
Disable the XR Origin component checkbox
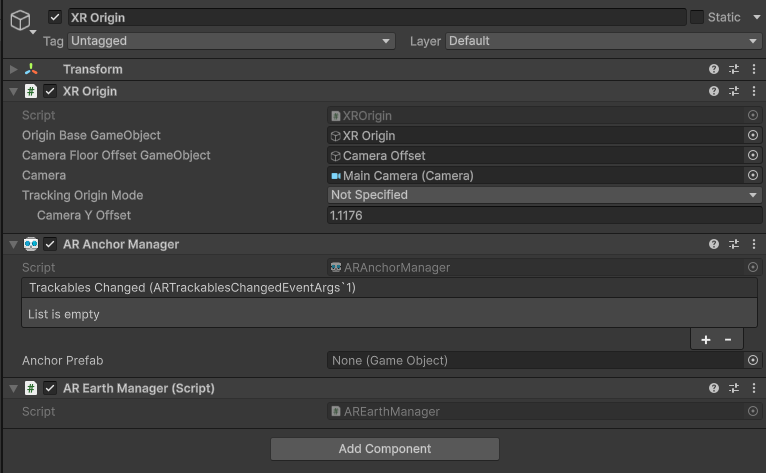click(50, 91)
